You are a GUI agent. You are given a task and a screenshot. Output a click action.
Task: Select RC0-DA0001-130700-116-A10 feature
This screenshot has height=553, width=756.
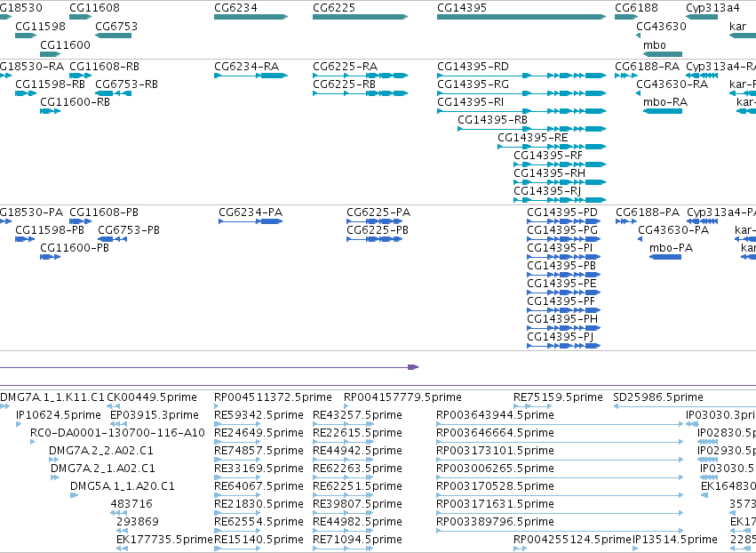click(117, 433)
